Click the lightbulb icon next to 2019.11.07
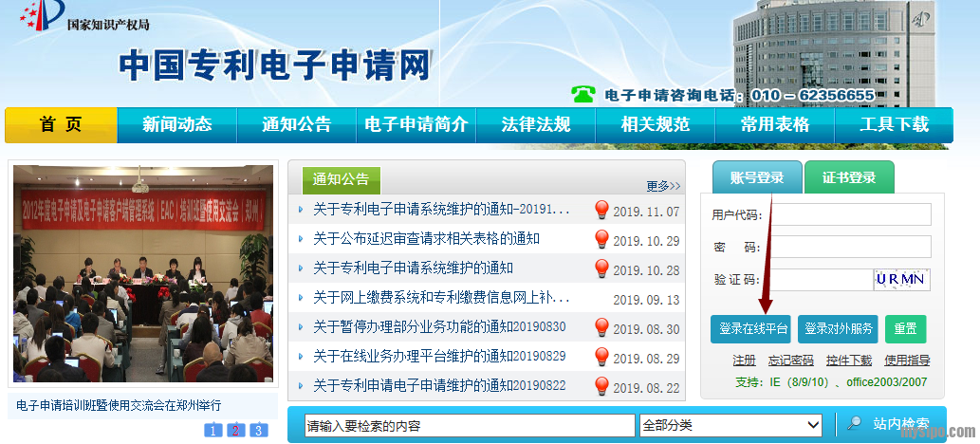 601,211
